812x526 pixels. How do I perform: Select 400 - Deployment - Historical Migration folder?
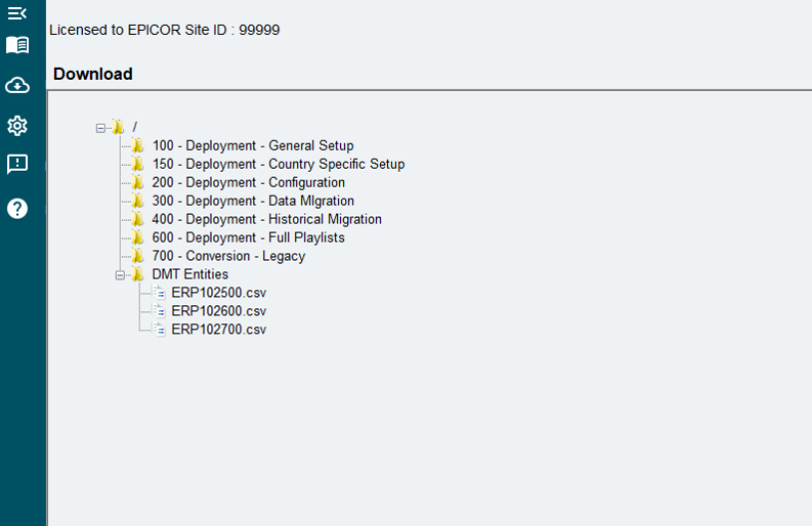coord(266,220)
